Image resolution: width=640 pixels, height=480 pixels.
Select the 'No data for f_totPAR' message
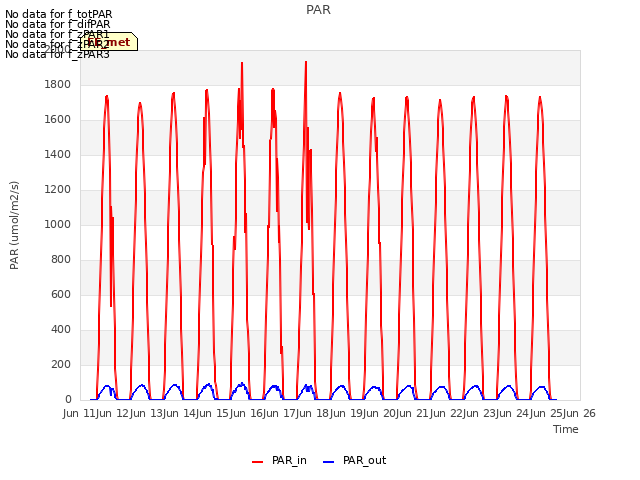pyautogui.click(x=58, y=14)
